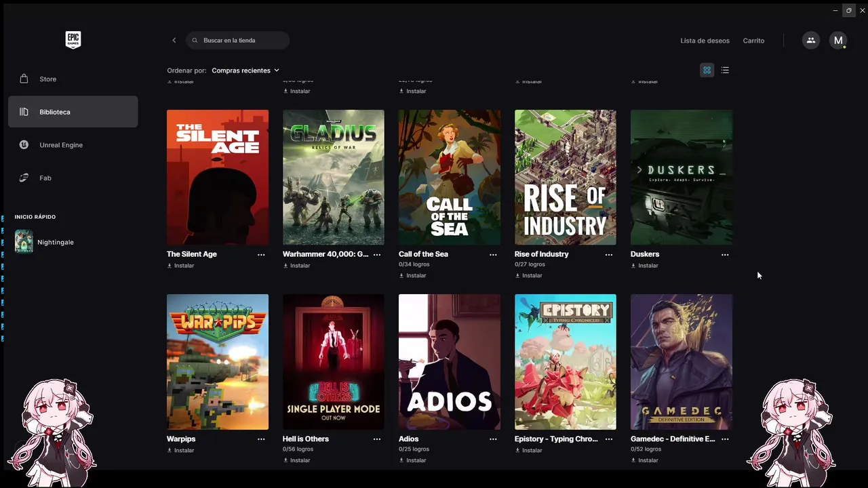The height and width of the screenshot is (488, 868).
Task: Install Gamedec Definitive Edition
Action: [644, 460]
